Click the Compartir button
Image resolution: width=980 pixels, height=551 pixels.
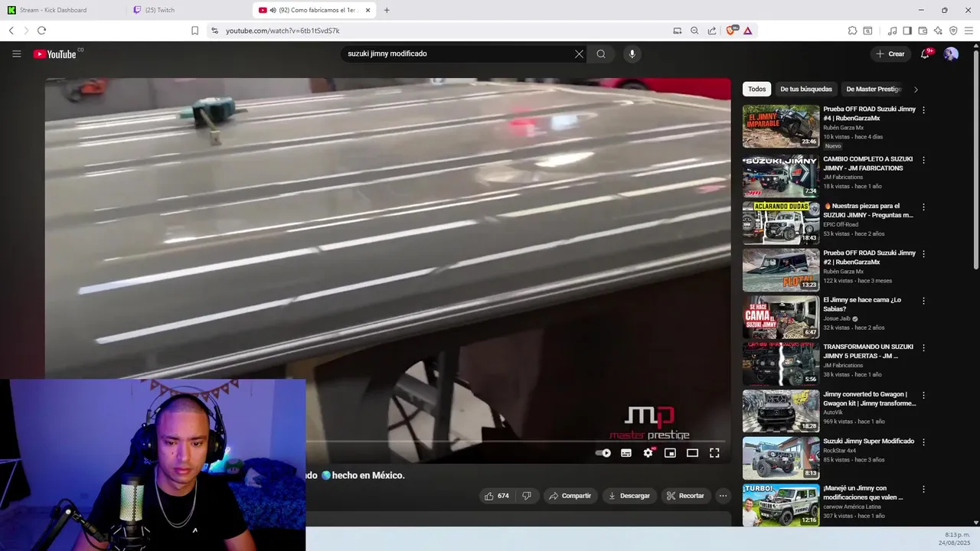coord(569,496)
